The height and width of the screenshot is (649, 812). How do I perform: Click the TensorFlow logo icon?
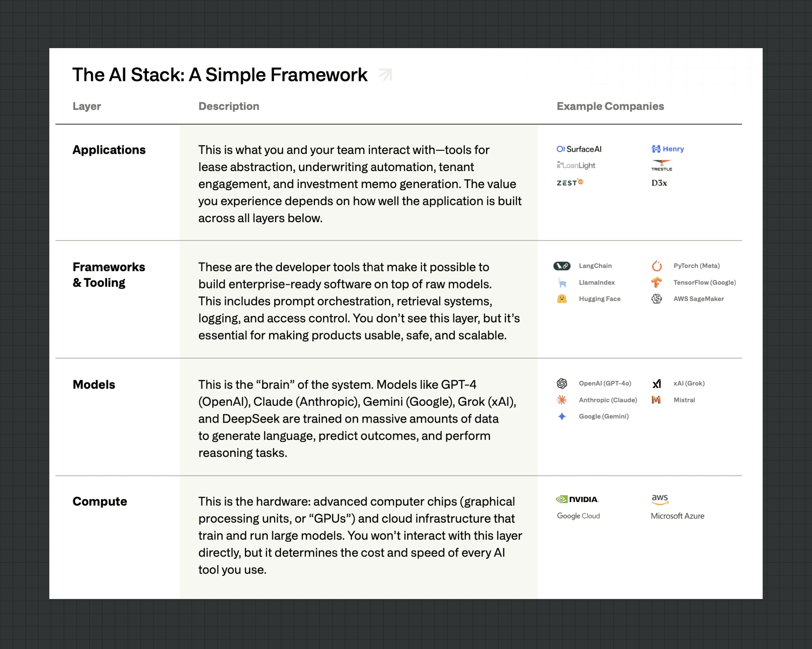(656, 282)
